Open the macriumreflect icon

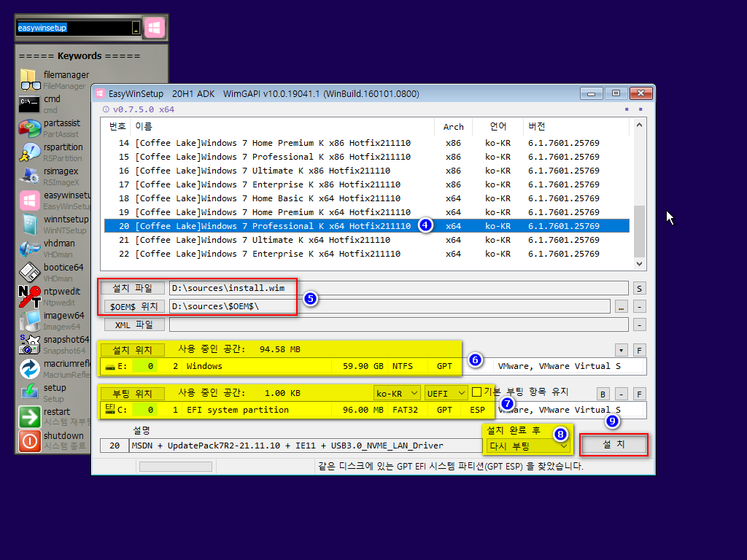(x=29, y=368)
